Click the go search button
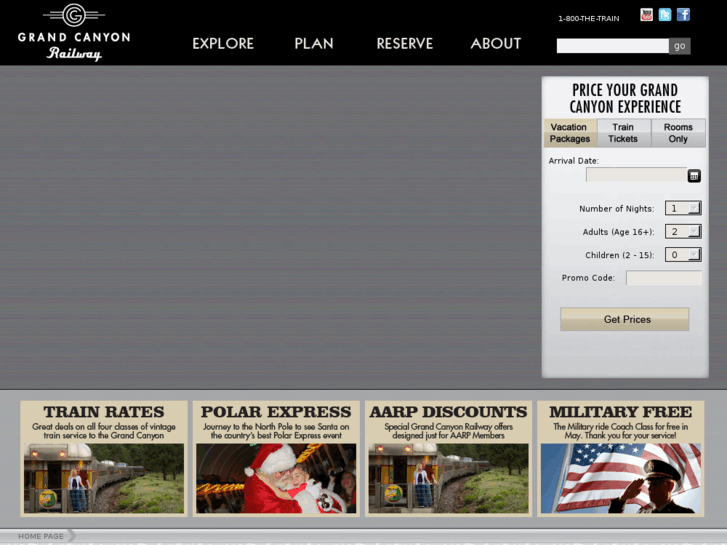 pyautogui.click(x=680, y=46)
